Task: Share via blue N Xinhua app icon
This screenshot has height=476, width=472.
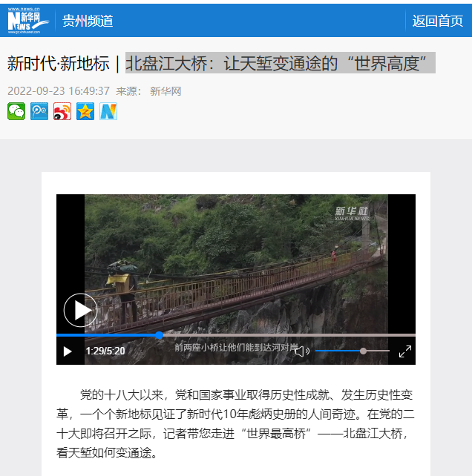Action: [x=108, y=111]
